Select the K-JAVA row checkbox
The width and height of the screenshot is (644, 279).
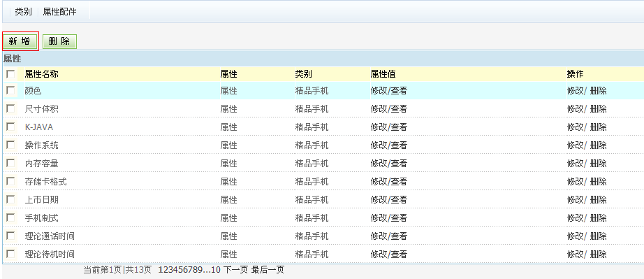(10, 127)
